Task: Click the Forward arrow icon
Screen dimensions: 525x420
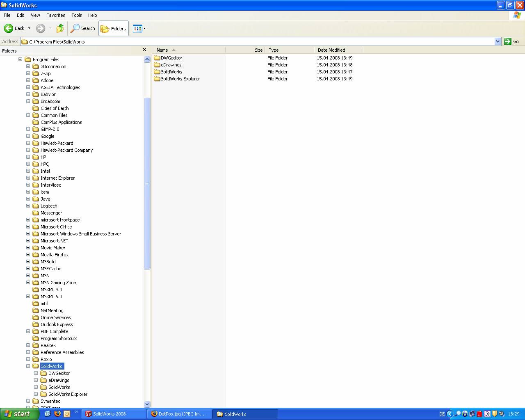Action: pyautogui.click(x=40, y=28)
